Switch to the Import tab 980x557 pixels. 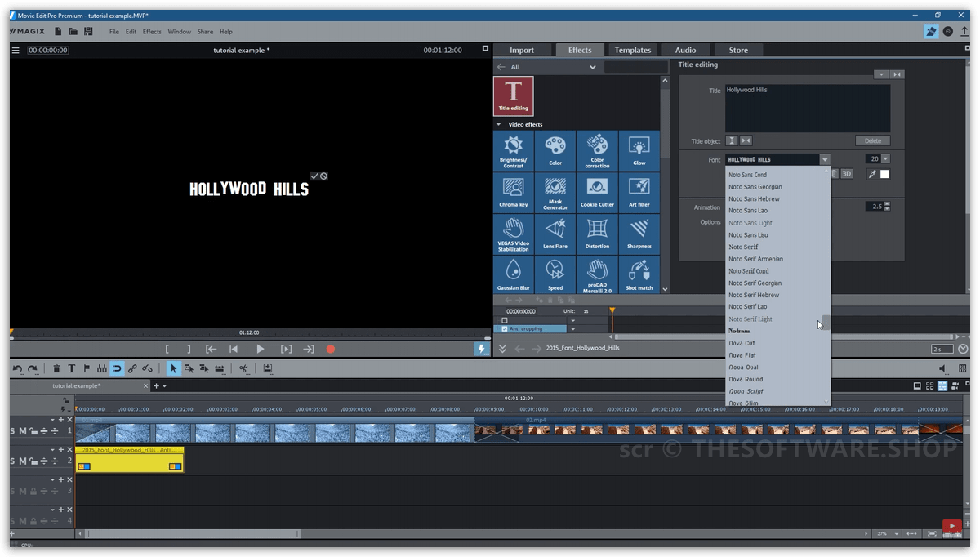[x=522, y=50]
